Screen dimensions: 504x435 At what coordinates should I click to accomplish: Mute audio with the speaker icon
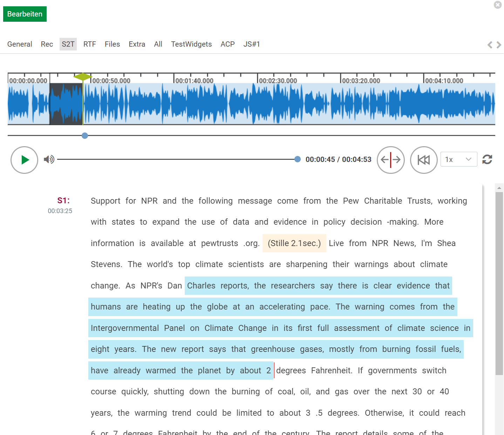[49, 159]
